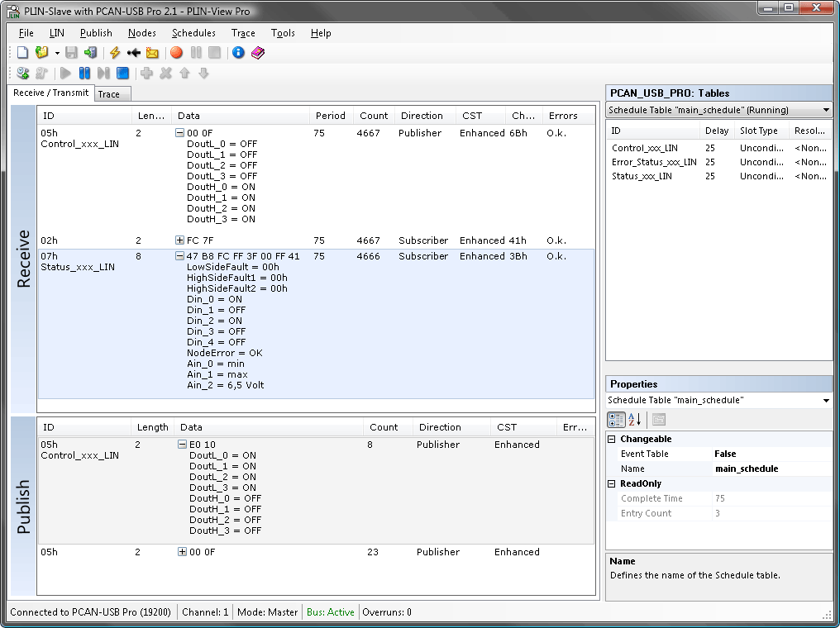
Task: Click the pink help book icon
Action: tap(258, 53)
